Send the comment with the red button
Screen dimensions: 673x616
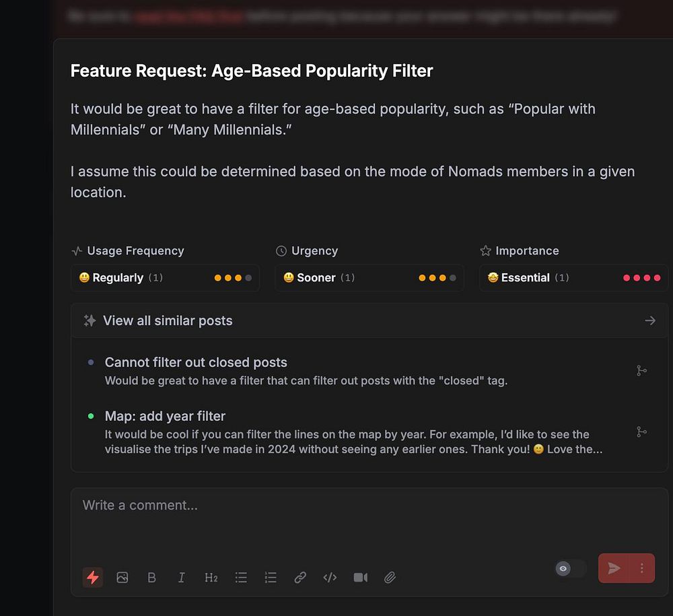tap(614, 568)
